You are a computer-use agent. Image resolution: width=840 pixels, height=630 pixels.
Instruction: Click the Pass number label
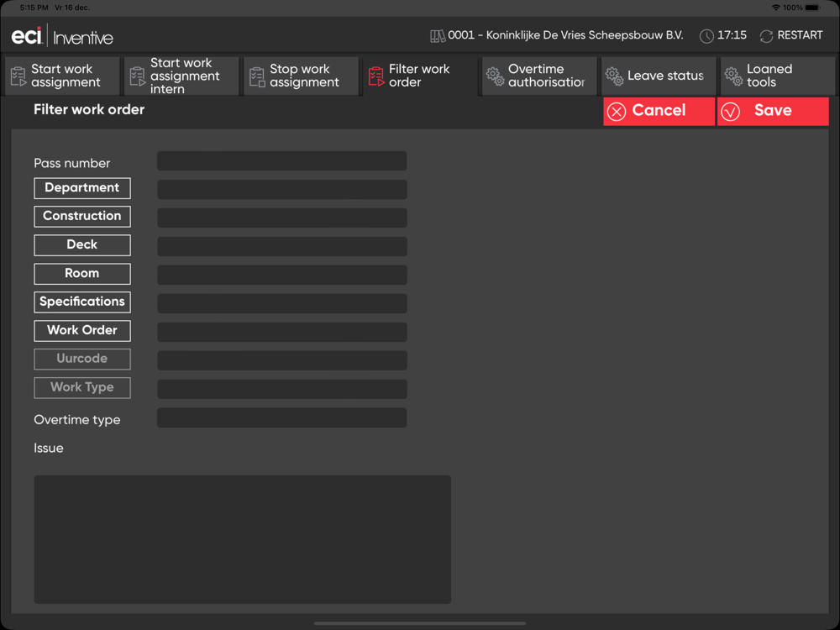[71, 164]
